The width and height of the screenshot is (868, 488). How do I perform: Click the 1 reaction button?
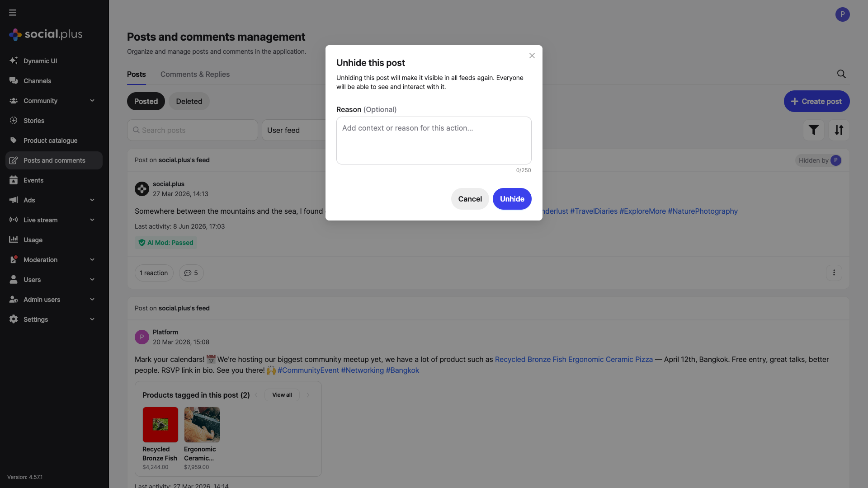click(x=154, y=273)
